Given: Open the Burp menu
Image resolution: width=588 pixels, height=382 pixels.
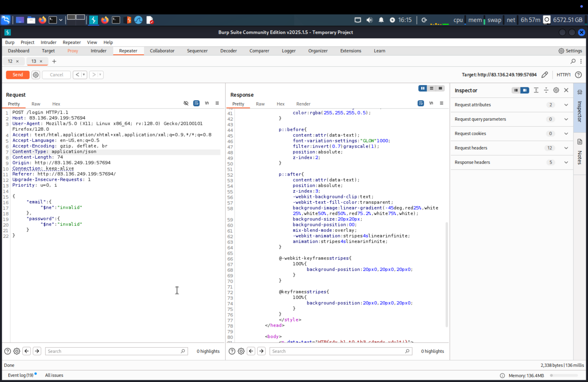Looking at the screenshot, I should [10, 42].
